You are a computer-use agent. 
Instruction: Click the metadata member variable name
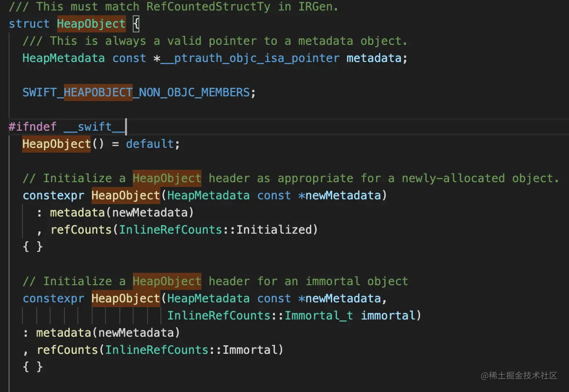coord(374,58)
